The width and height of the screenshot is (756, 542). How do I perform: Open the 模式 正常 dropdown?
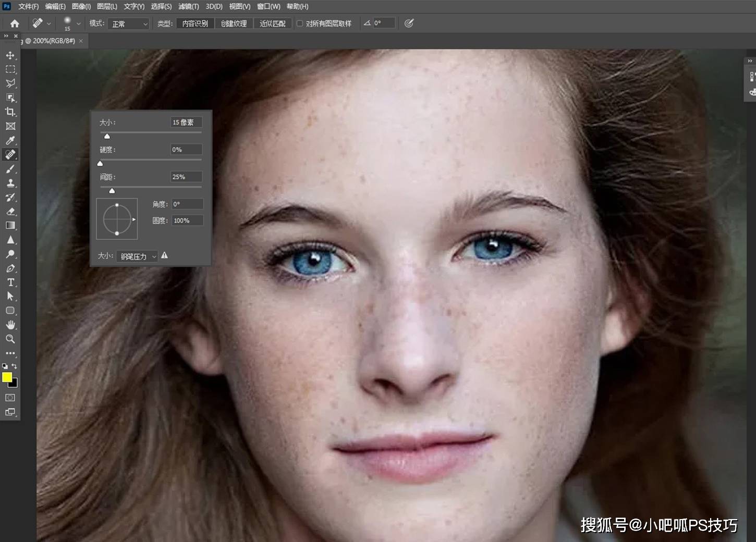pyautogui.click(x=129, y=24)
